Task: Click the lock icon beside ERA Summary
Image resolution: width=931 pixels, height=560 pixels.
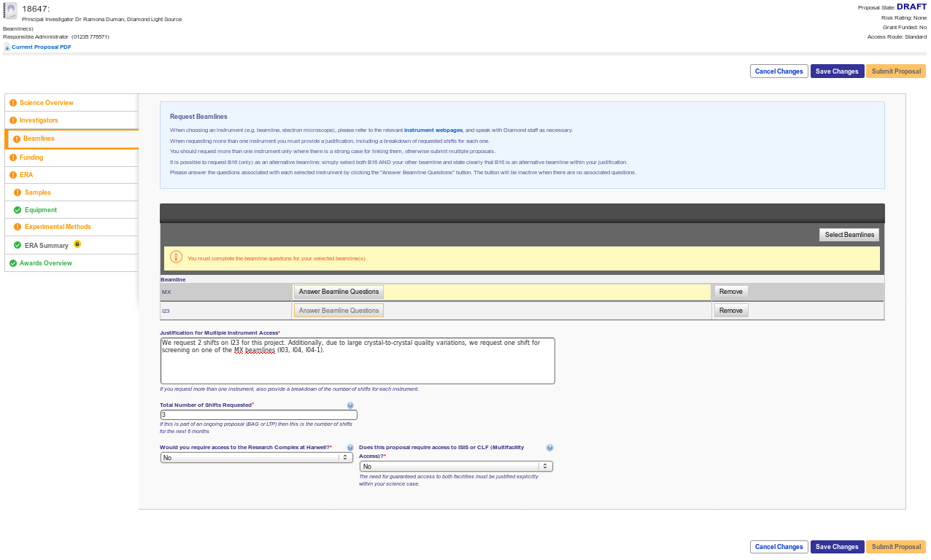Action: pos(77,244)
